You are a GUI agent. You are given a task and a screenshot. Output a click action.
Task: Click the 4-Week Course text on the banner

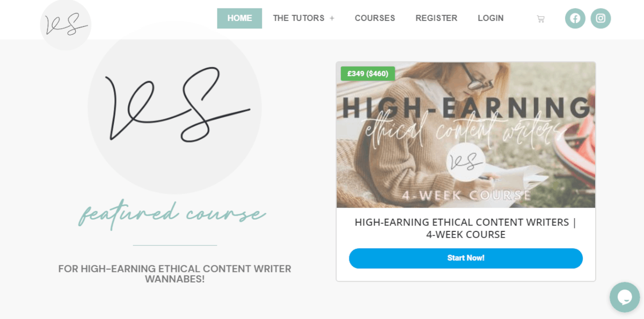click(x=467, y=195)
